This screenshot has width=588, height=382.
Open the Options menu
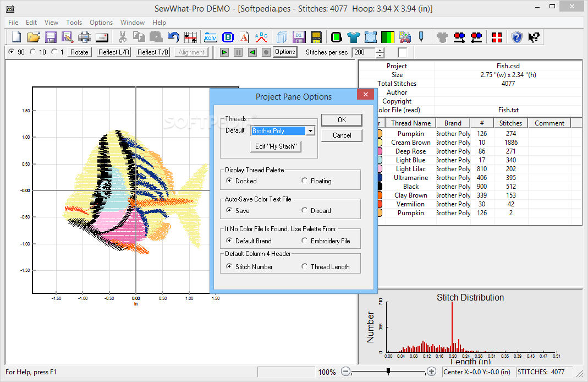tap(101, 23)
